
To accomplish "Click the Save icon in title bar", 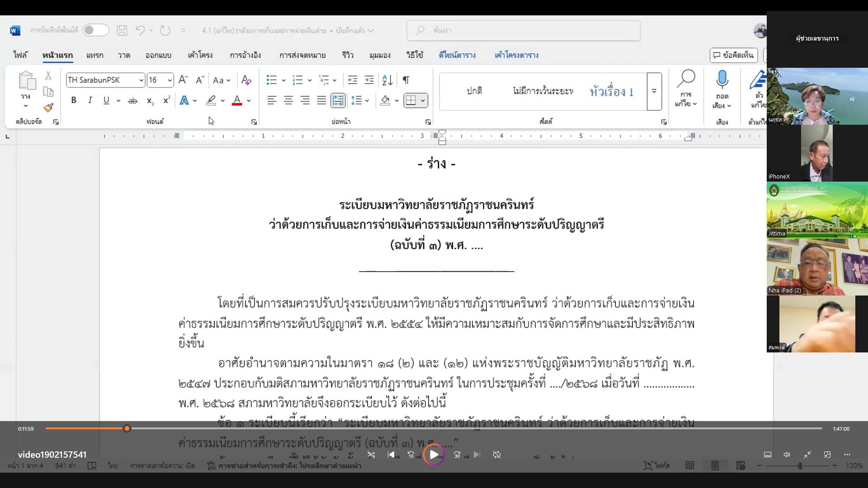I will pos(122,30).
